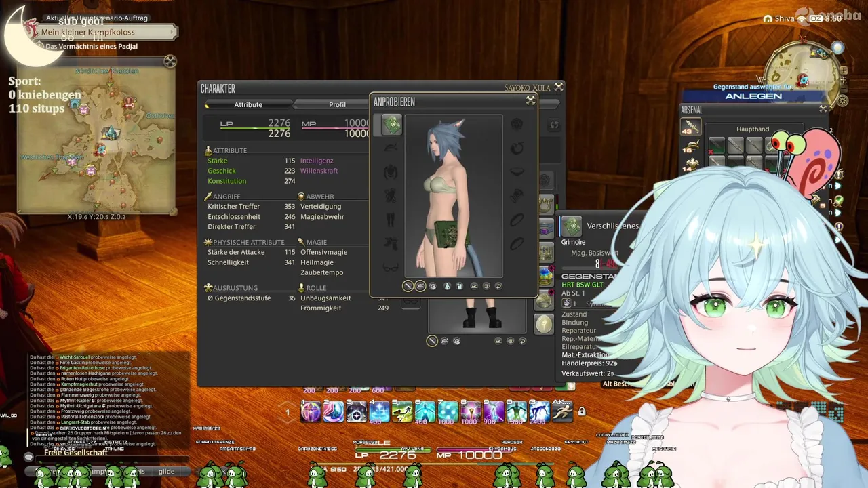Toggle headgear display in Charakter window toolbar
868x488 pixels.
pos(445,341)
